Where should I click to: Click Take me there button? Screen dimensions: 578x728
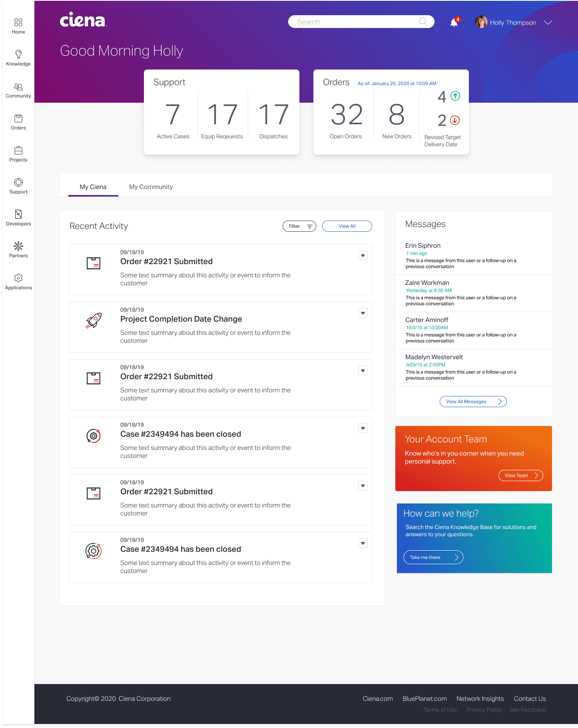433,557
